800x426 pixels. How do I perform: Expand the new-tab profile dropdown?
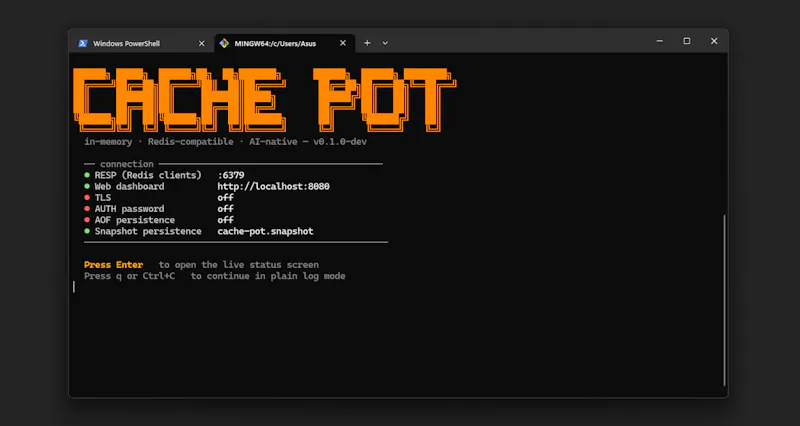(385, 43)
